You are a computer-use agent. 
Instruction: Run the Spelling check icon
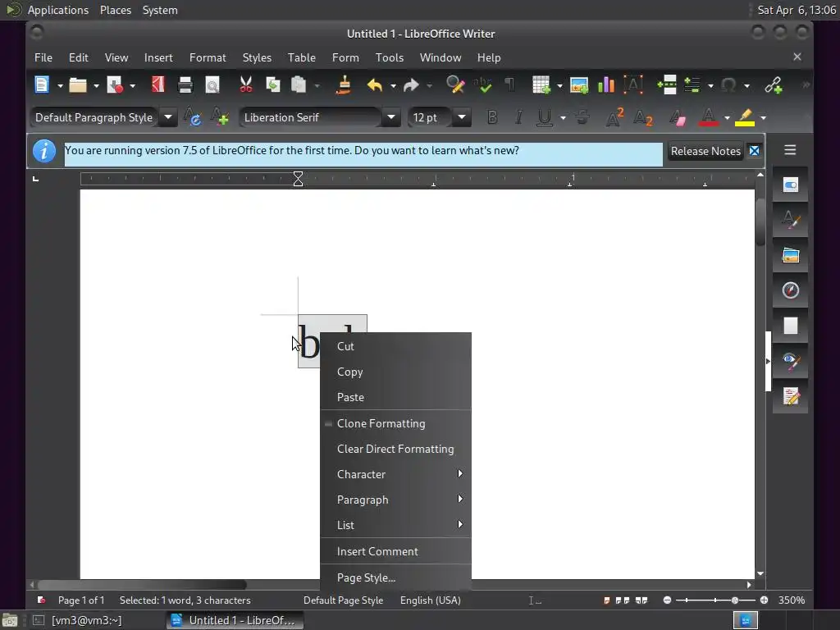click(482, 85)
